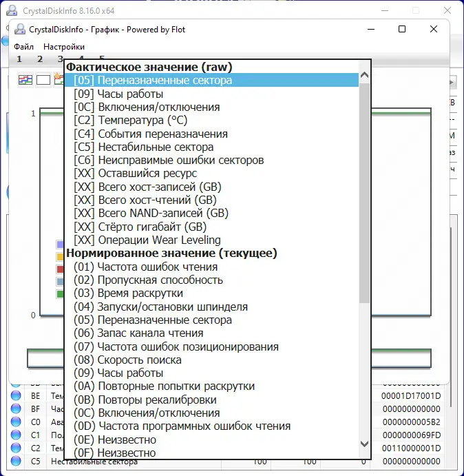Pick (0E) Неизвестно option
Viewport: 464px width, 476px height.
click(x=211, y=439)
